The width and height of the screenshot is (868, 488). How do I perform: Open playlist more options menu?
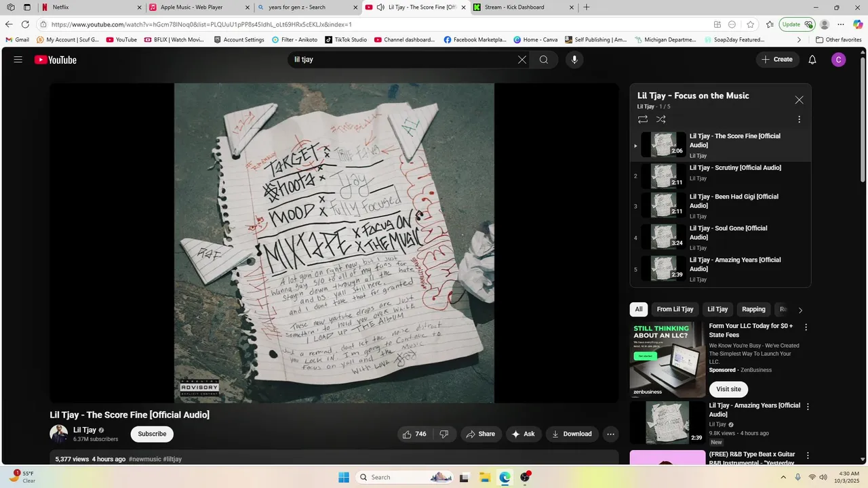[x=799, y=119]
